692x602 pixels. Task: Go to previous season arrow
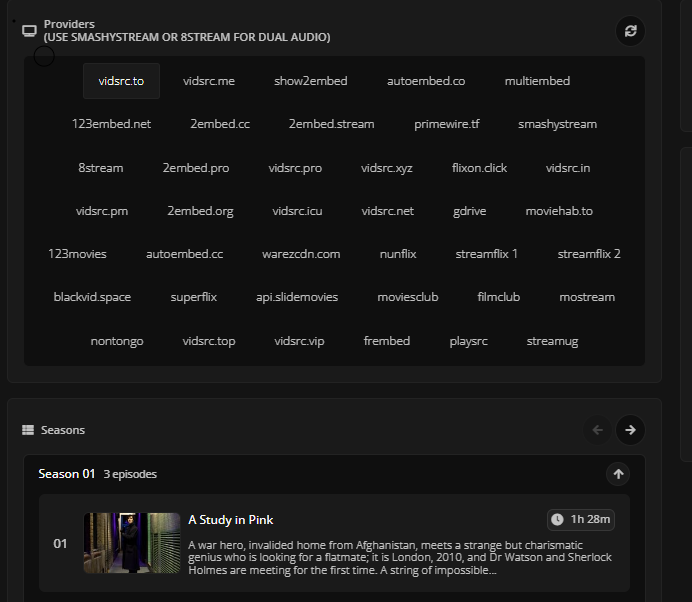click(x=598, y=430)
